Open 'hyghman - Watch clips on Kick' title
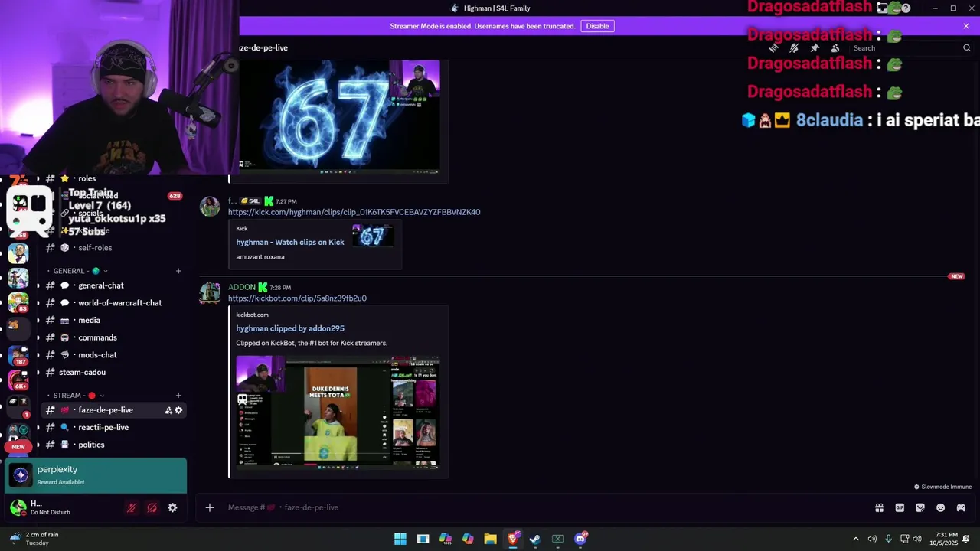The height and width of the screenshot is (551, 980). tap(290, 242)
